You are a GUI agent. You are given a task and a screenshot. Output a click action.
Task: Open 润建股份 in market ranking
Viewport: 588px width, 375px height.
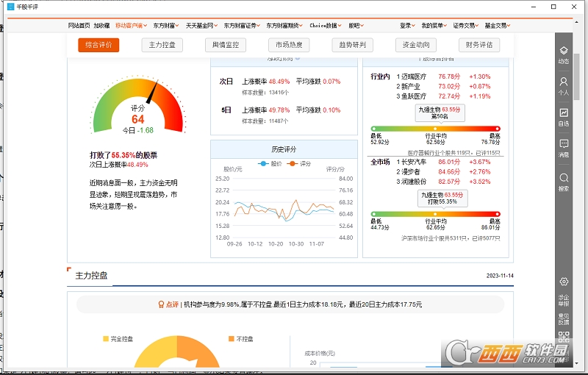click(414, 182)
